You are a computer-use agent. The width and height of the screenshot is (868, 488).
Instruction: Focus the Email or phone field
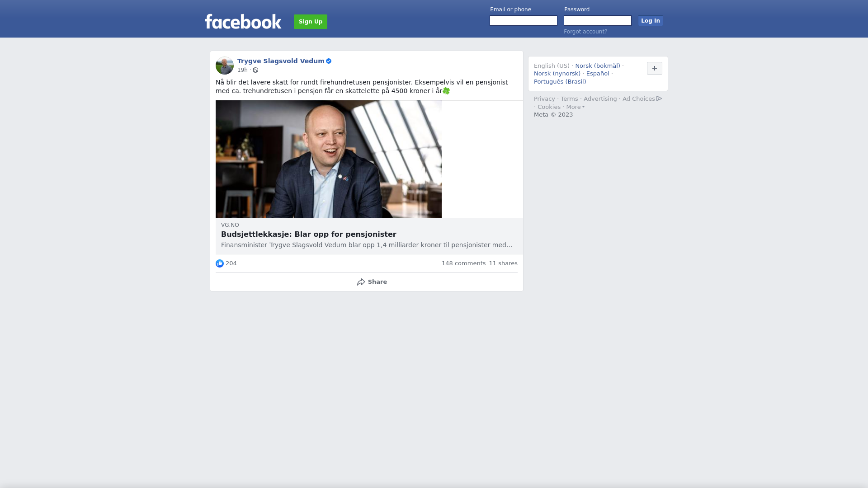[x=524, y=21]
